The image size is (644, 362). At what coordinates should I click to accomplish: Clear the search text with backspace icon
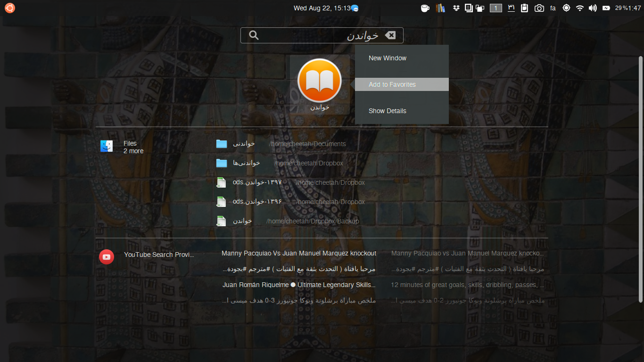click(390, 35)
